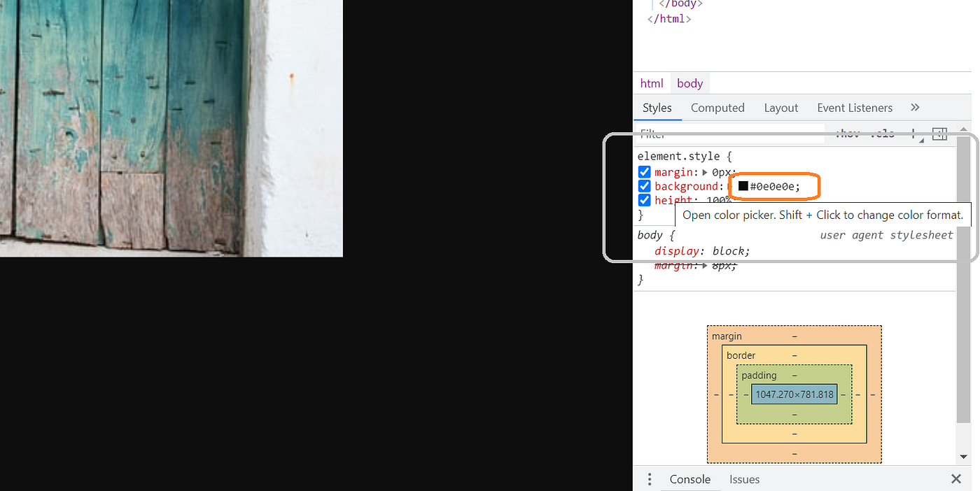This screenshot has height=491, width=980.
Task: Uncheck the margin property checkbox
Action: [x=644, y=172]
